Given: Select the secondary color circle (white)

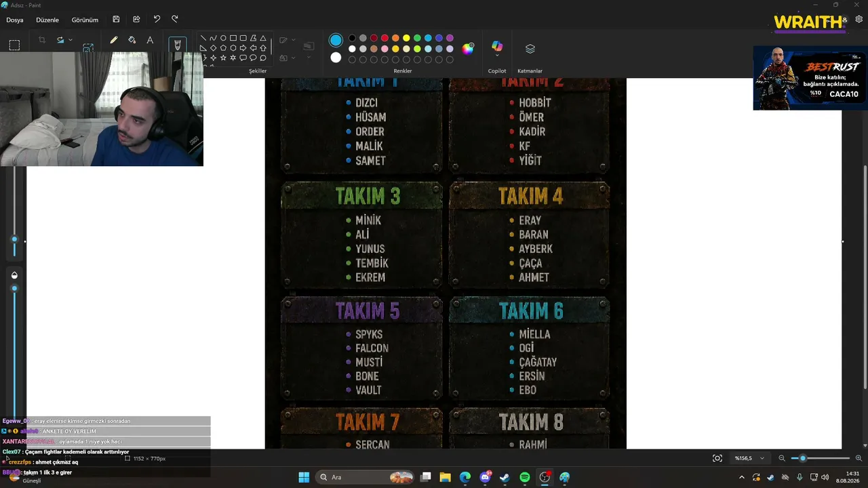Looking at the screenshot, I should 336,58.
